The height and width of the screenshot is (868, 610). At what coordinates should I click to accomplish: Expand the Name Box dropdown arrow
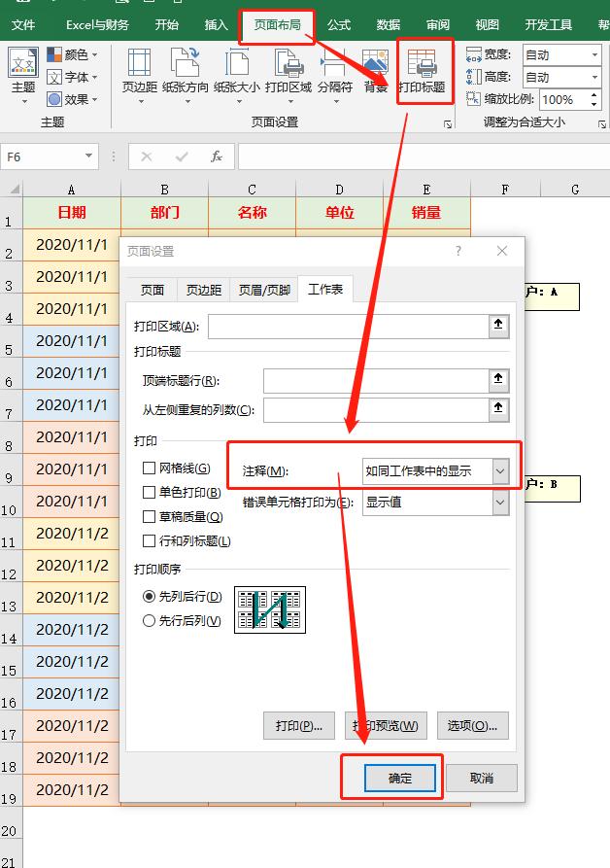[x=88, y=156]
